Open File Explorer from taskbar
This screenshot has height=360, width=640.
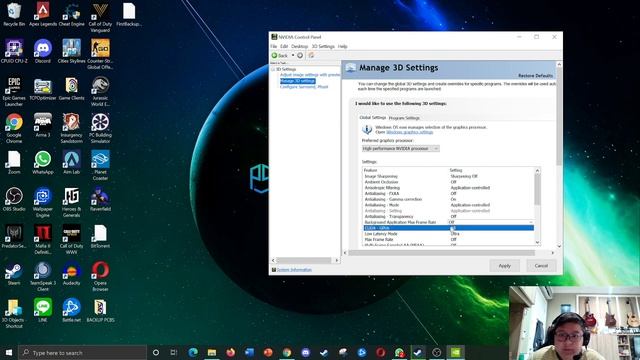tap(212, 352)
